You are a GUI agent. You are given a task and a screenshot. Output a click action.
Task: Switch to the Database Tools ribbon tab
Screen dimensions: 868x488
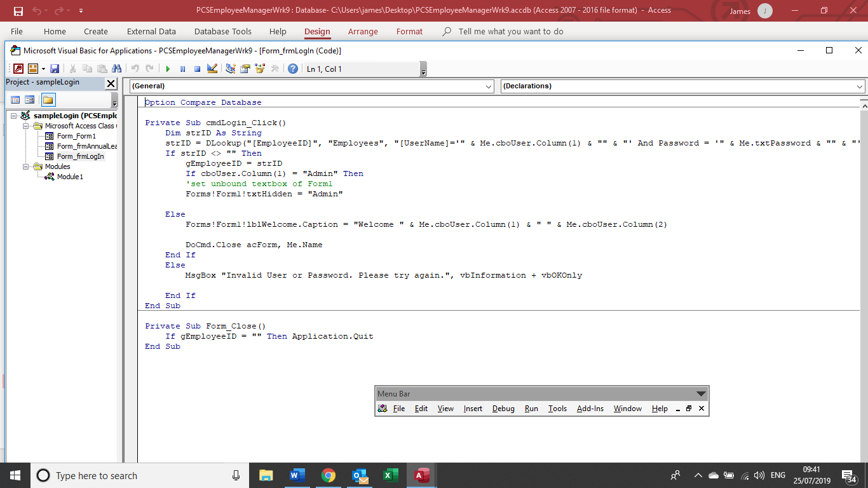click(222, 31)
